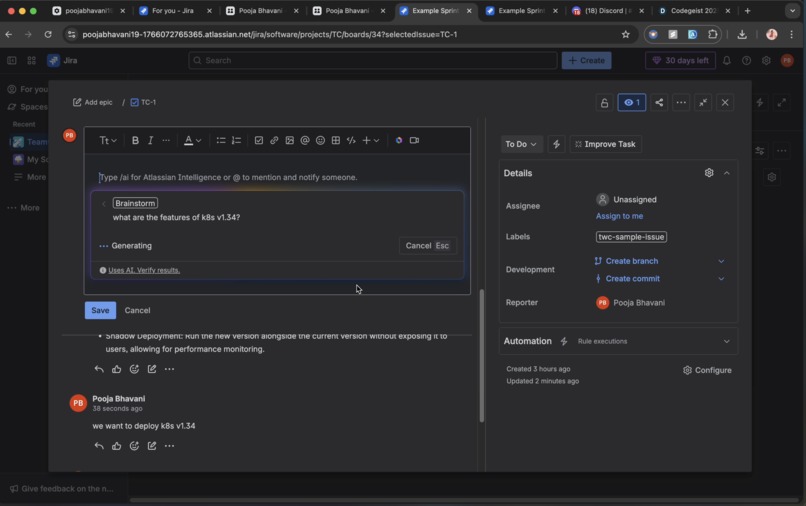The image size is (806, 506).
Task: Like the Shadow Deployment comment
Action: 117,369
